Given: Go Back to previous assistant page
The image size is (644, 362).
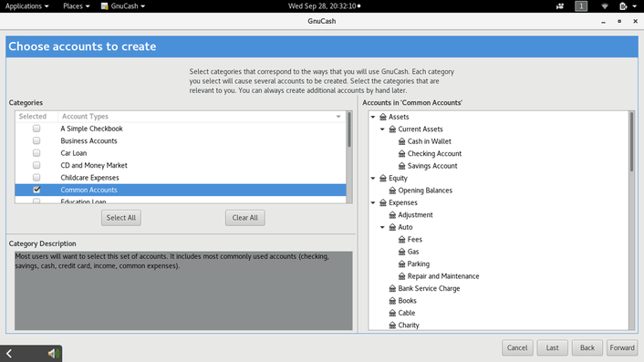Looking at the screenshot, I should [x=587, y=347].
